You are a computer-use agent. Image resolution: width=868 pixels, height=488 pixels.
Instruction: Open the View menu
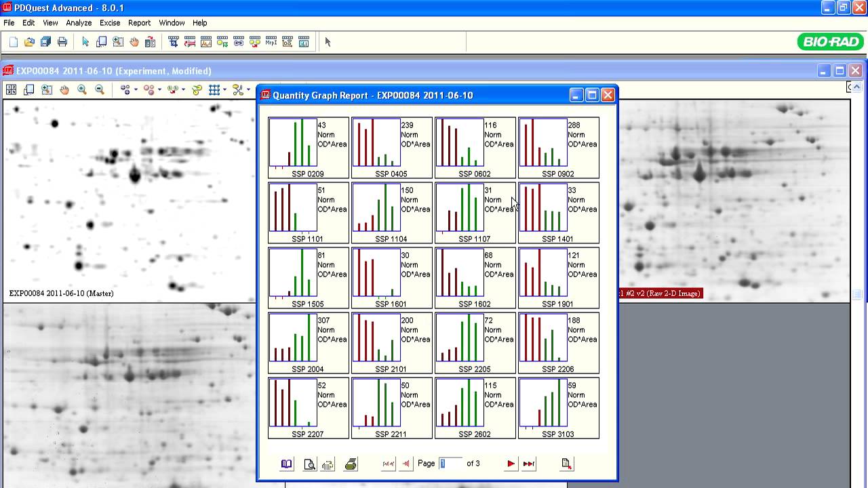pos(50,22)
